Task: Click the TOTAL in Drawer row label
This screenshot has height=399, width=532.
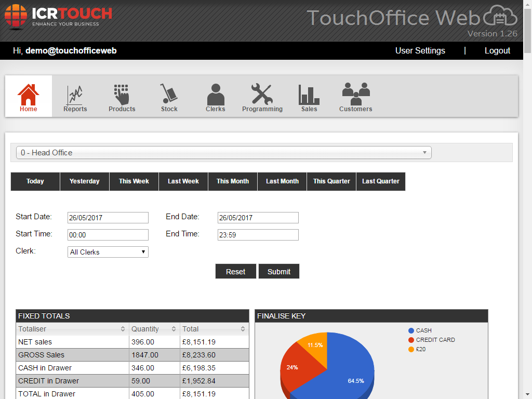Action: click(47, 394)
